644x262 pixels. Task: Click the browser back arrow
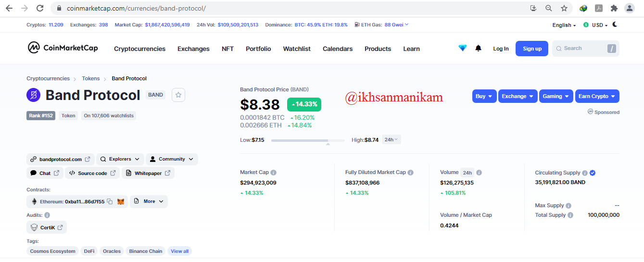(x=9, y=8)
